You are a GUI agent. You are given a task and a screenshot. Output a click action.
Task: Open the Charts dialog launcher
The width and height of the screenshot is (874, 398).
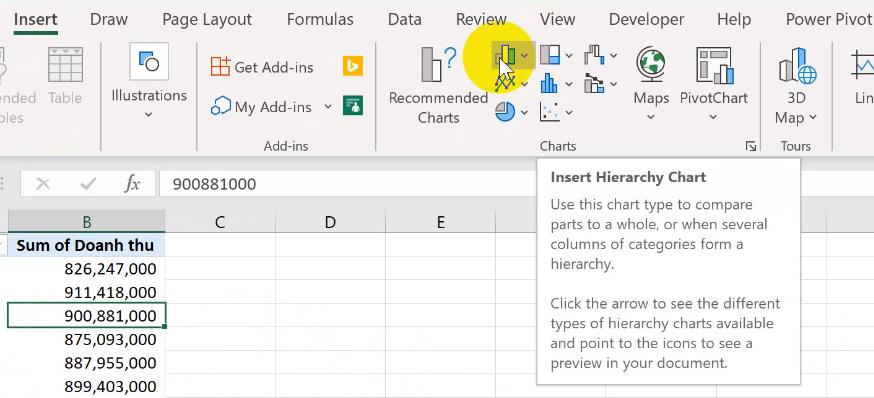(x=751, y=147)
